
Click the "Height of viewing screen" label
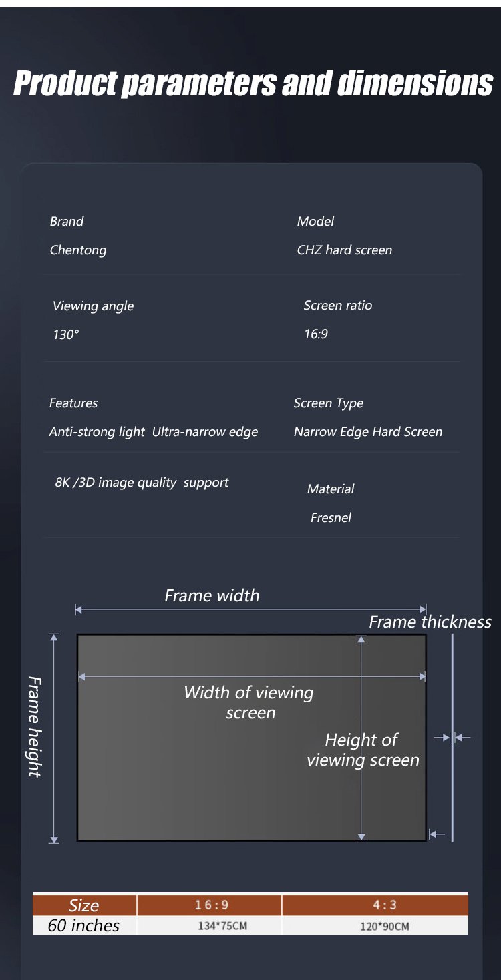(x=363, y=750)
